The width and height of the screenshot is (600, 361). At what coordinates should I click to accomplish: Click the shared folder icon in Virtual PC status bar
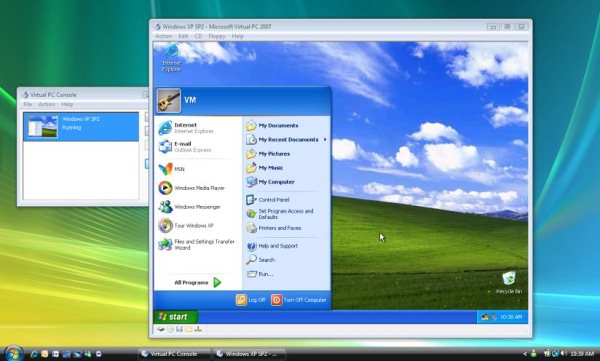pos(188,329)
